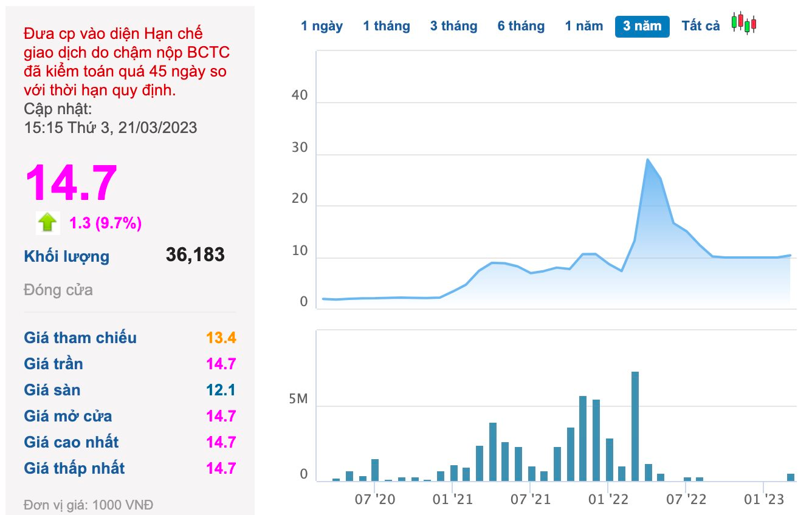The image size is (812, 515).
Task: Switch to the "1 tháng" chart range
Action: (x=387, y=26)
